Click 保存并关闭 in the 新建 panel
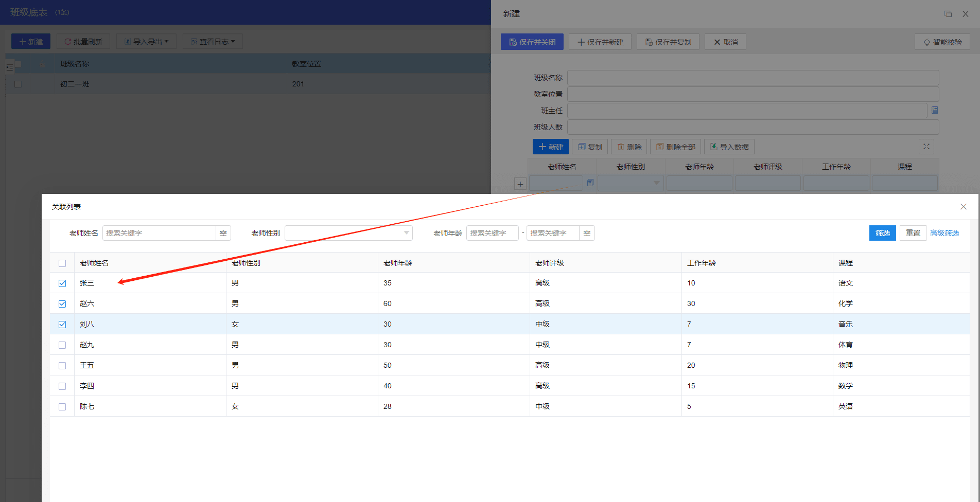This screenshot has height=502, width=980. [x=532, y=42]
